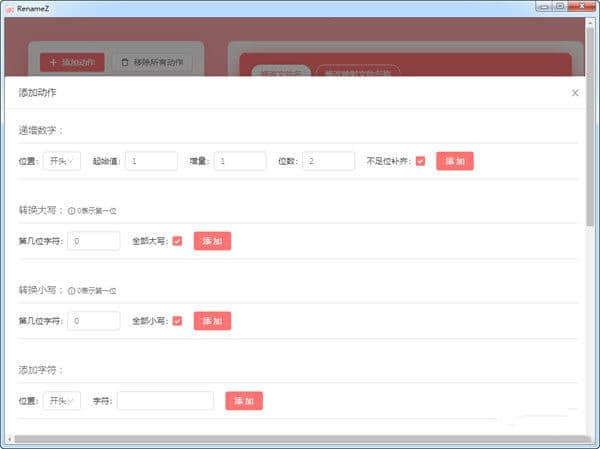Click the info icon next to 转换小写

point(71,291)
